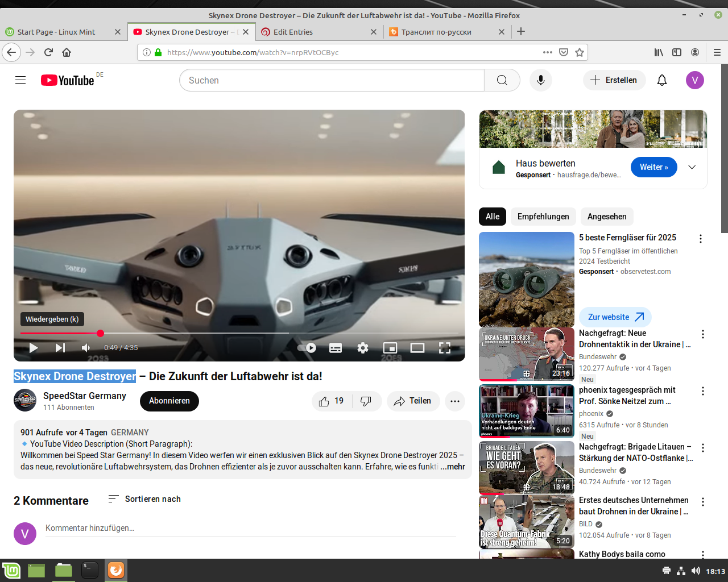Go to the YouTube home logo
Viewport: 728px width, 582px height.
tap(68, 80)
